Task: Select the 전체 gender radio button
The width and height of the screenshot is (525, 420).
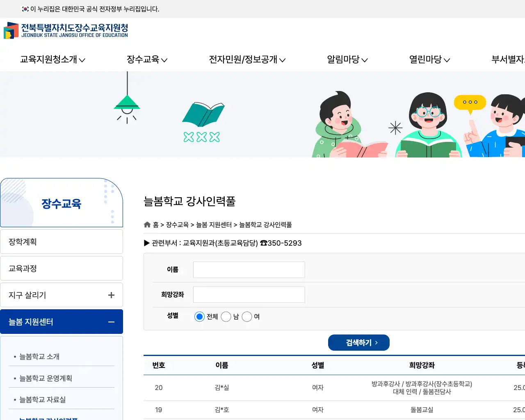Action: pos(199,316)
